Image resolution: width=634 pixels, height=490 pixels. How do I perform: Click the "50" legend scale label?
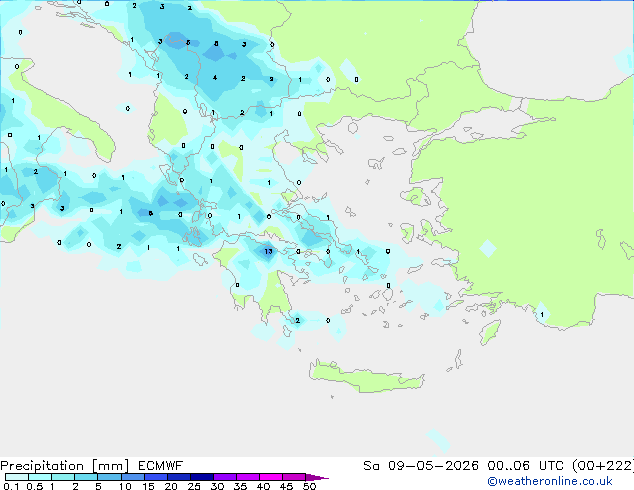[309, 486]
